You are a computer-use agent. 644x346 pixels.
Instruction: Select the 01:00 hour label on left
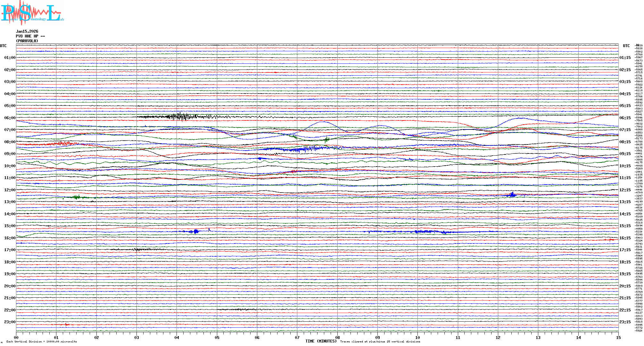coord(10,58)
